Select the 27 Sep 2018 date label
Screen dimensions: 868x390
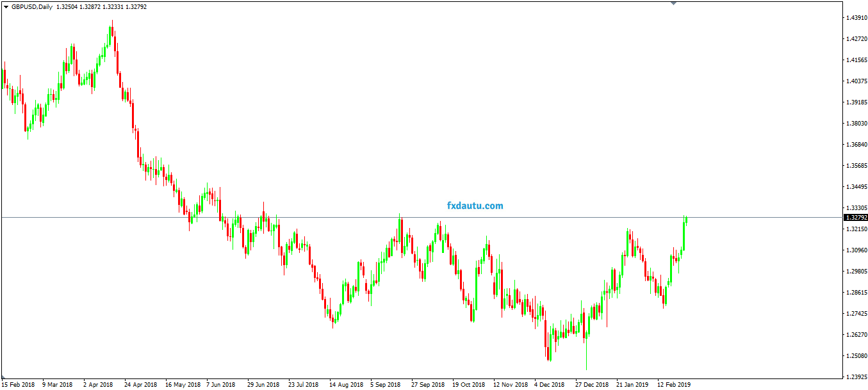[x=428, y=385]
